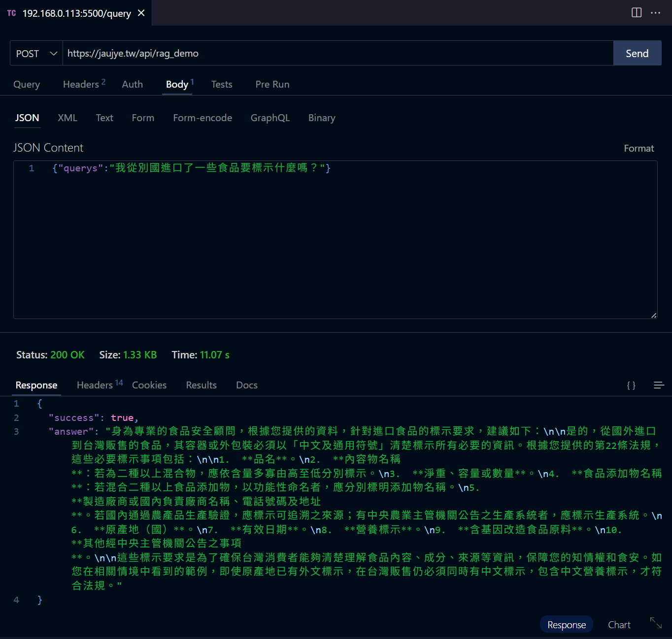Click the JSON editor resize handle
The image size is (672, 639).
[x=654, y=315]
